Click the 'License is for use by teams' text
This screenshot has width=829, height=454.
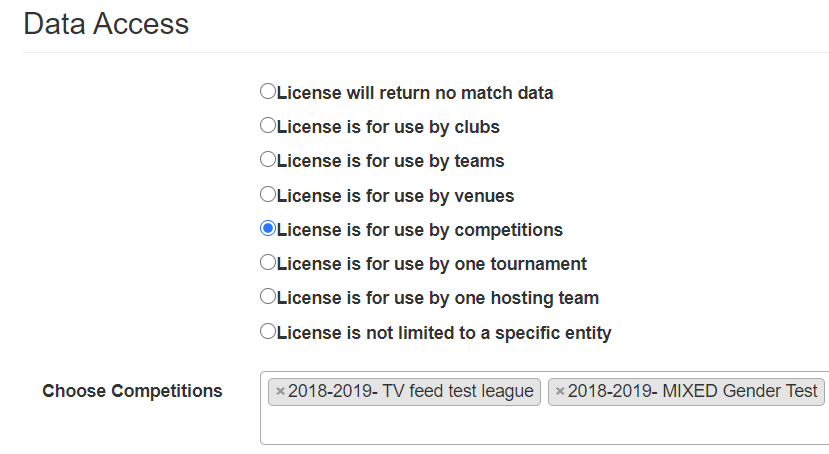tap(391, 161)
